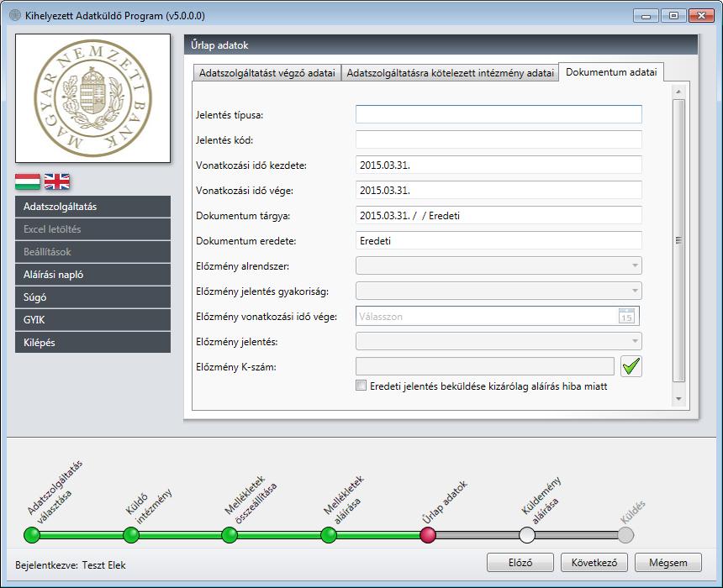Click the form scrollbar down arrow
Screen dimensions: 723x588
coord(678,399)
